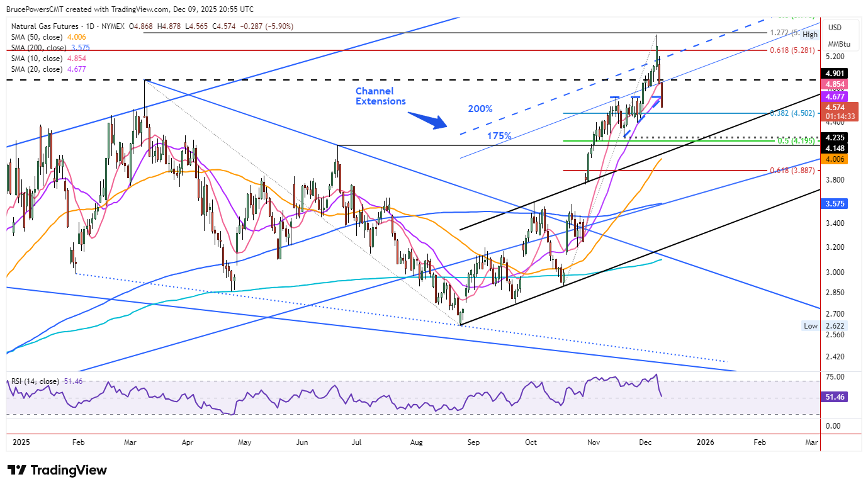Click the 175% channel label
868x489 pixels.
click(499, 135)
